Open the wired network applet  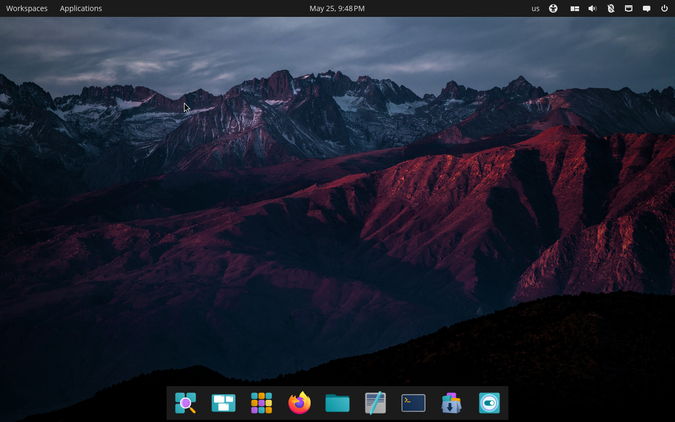(629, 8)
